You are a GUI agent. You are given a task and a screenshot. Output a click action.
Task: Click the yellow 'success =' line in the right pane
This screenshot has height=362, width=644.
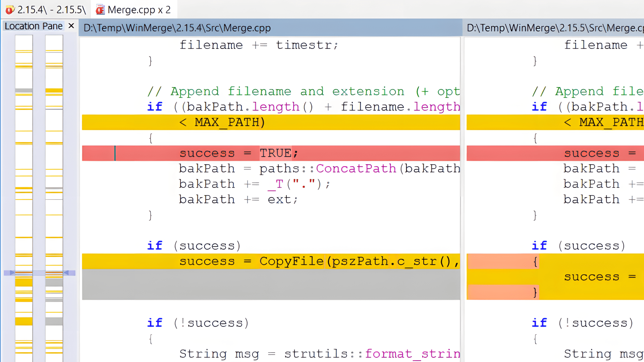click(555, 277)
